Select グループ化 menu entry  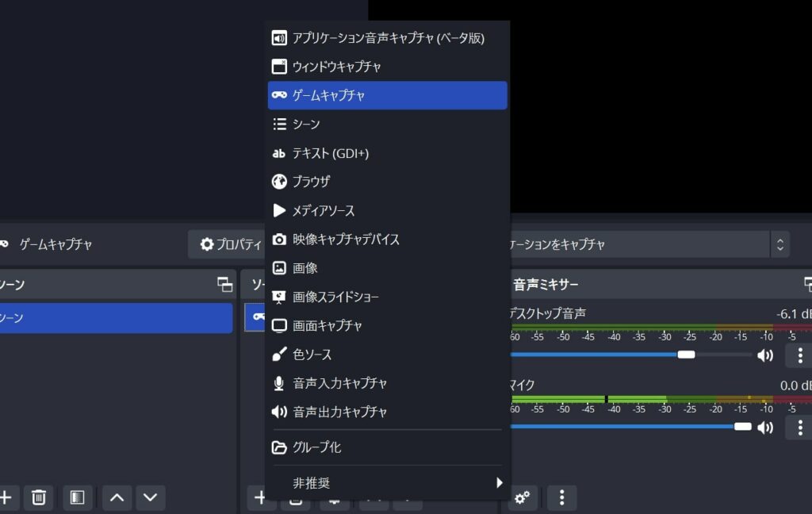[x=387, y=447]
